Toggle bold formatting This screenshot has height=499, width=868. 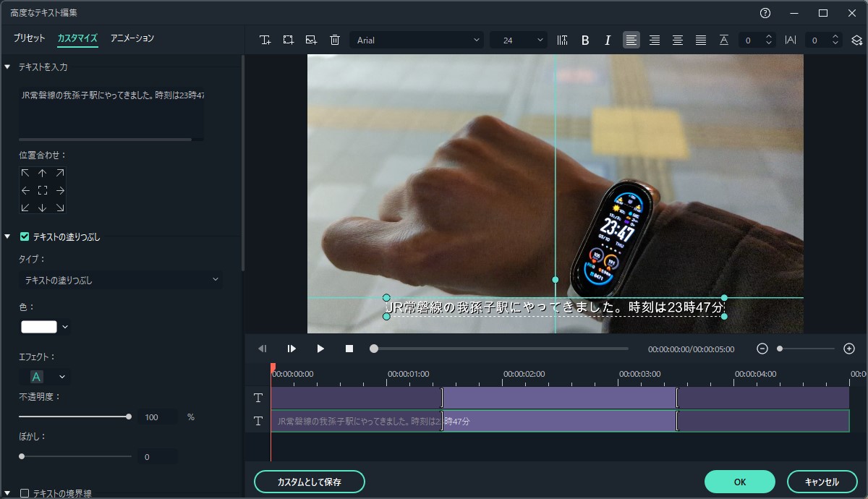pos(585,40)
